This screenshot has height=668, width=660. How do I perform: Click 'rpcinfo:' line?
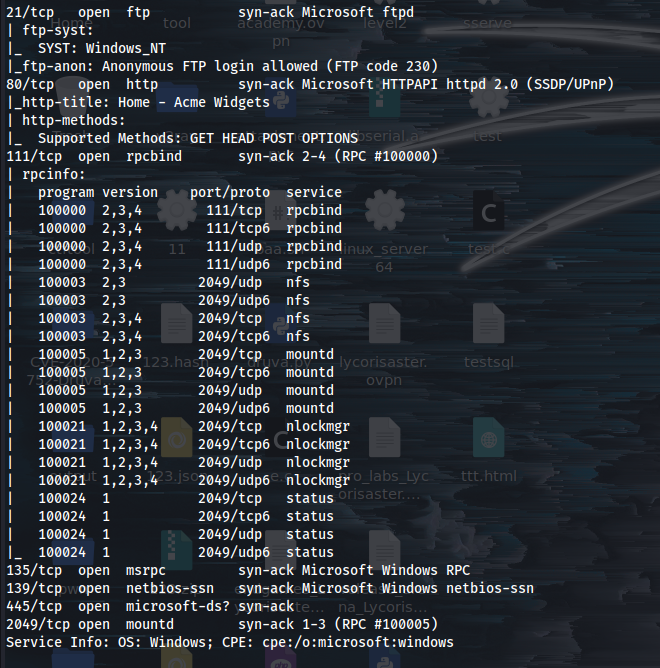point(54,175)
